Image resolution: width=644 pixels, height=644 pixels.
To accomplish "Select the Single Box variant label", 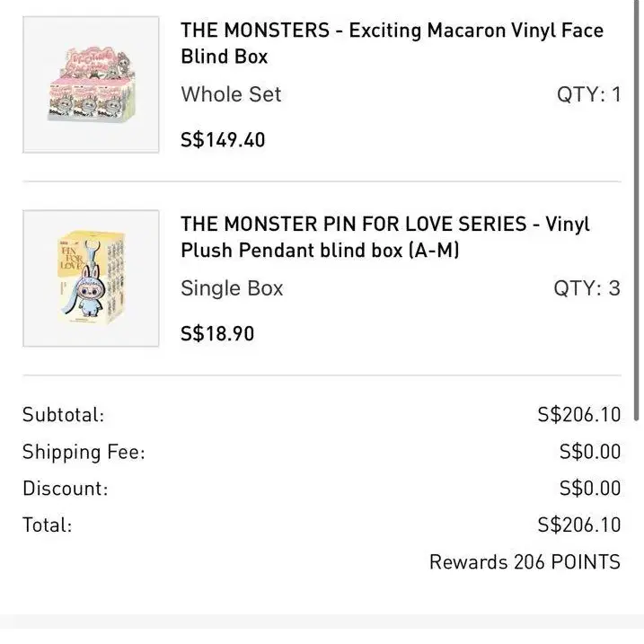I will pos(232,288).
